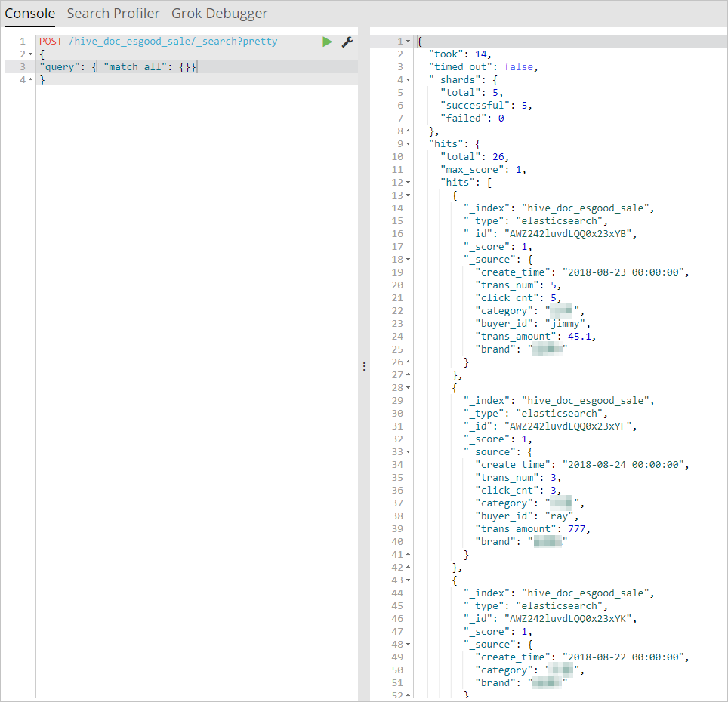Viewport: 728px width, 702px height.
Task: Click the "match_all" query line in editor
Action: [x=117, y=67]
